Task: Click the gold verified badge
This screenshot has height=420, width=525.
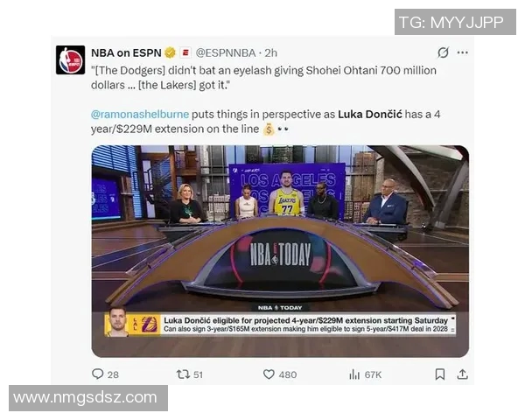Action: click(171, 52)
